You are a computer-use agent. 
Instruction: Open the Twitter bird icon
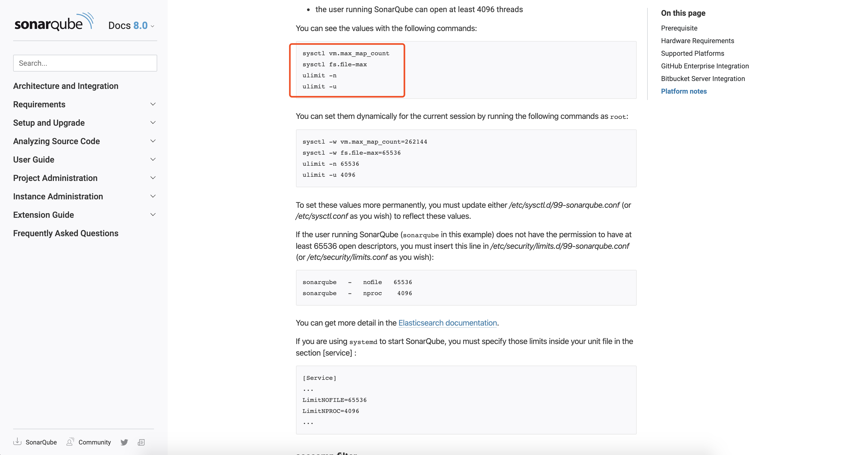tap(124, 442)
